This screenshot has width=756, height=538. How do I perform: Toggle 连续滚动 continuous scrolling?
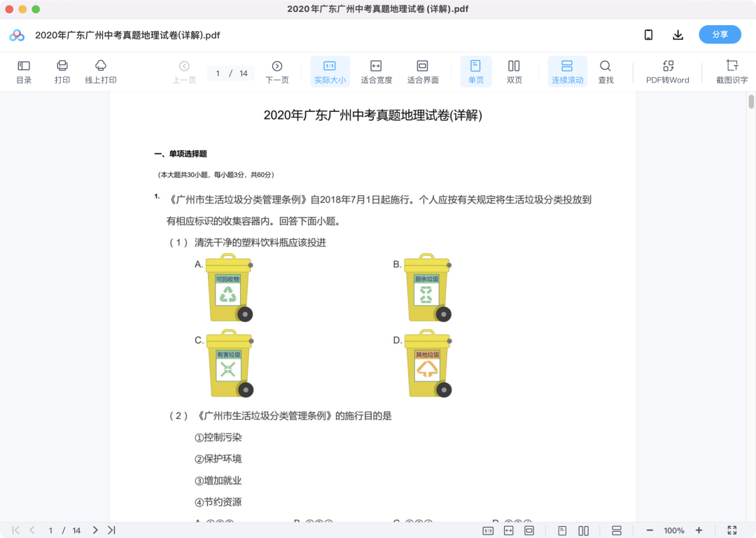coord(568,72)
